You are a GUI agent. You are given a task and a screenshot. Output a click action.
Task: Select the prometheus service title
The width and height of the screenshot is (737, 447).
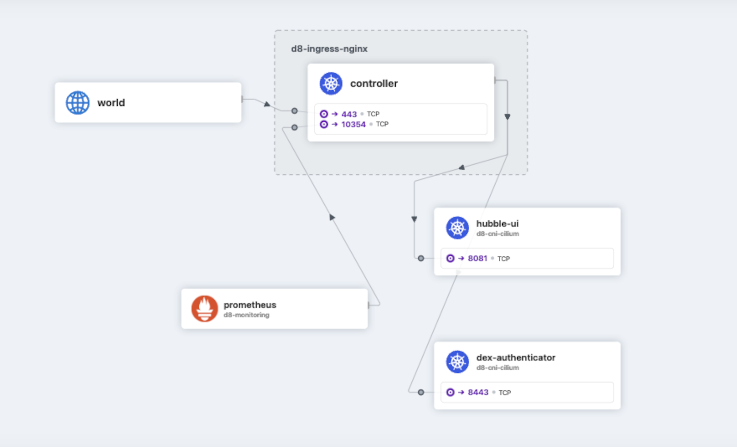[250, 304]
